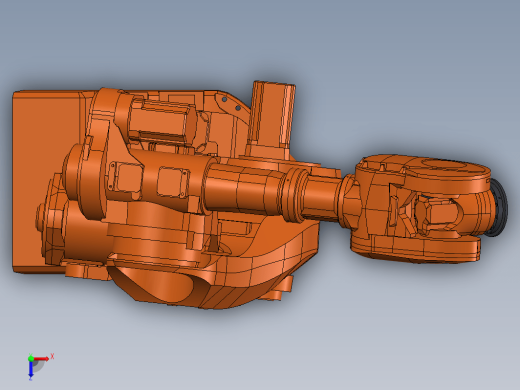
Task: Click the green Y axis dot on triad
Action: (x=31, y=358)
